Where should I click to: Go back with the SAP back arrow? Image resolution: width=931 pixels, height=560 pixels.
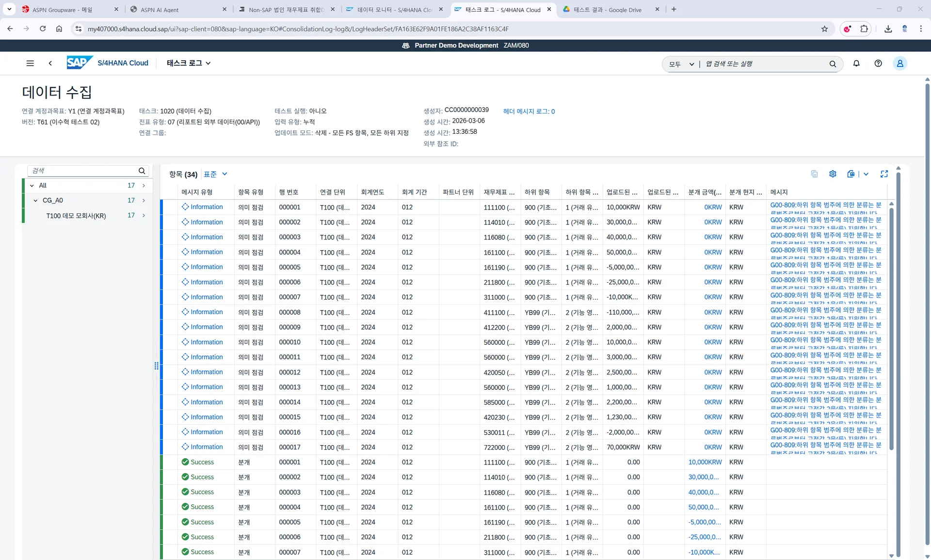(50, 64)
